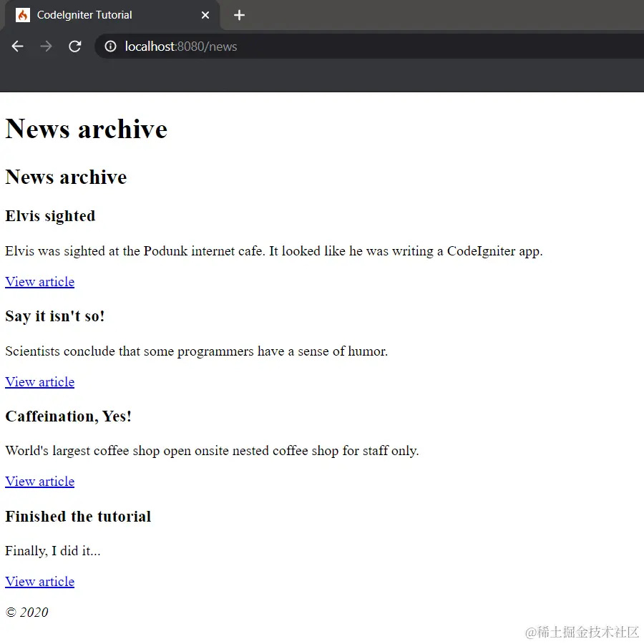Click the Say it isn't so! headline
644x644 pixels.
click(x=55, y=316)
